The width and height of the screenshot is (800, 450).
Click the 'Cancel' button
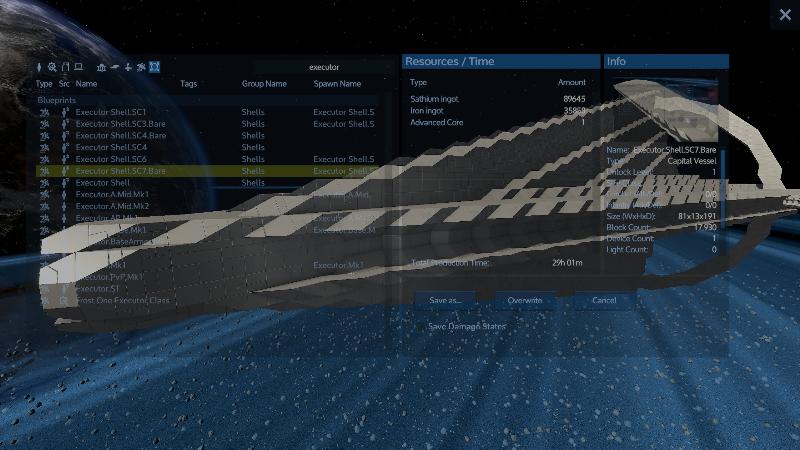point(604,301)
